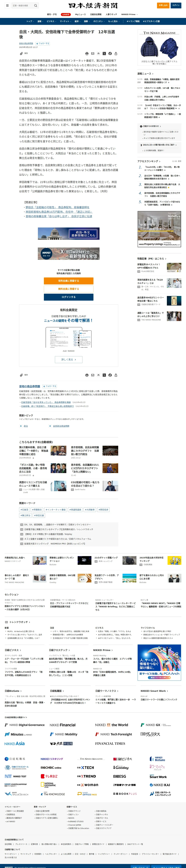This screenshot has height=868, width=186.
Task: Click the top upload/share arrow icon
Action: tap(116, 54)
